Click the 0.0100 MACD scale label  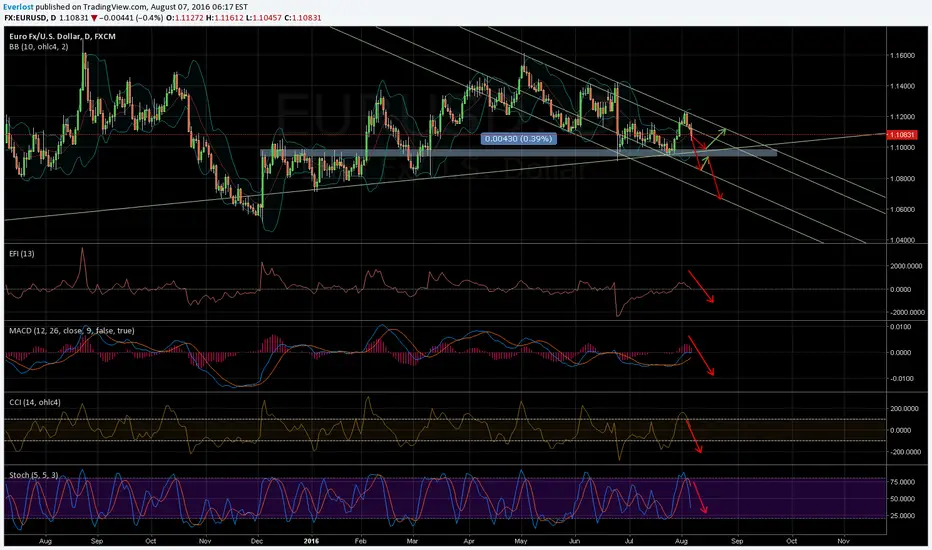pos(899,327)
